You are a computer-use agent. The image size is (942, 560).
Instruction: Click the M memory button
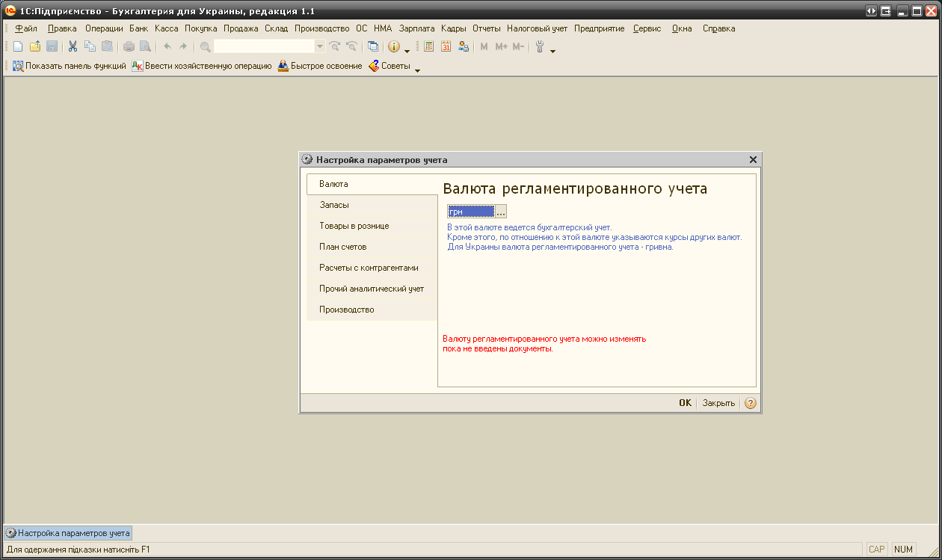(x=484, y=46)
